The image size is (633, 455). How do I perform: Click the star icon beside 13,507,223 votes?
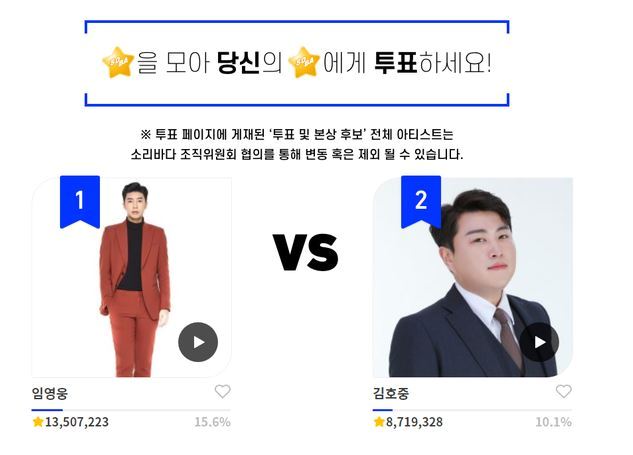[x=38, y=422]
